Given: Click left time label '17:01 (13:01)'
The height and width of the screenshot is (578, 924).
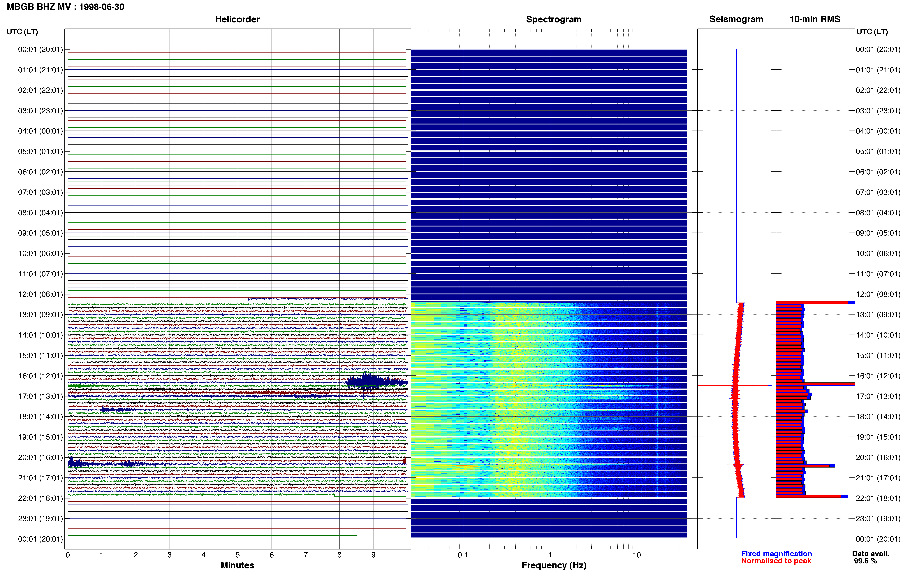Looking at the screenshot, I should tap(41, 396).
